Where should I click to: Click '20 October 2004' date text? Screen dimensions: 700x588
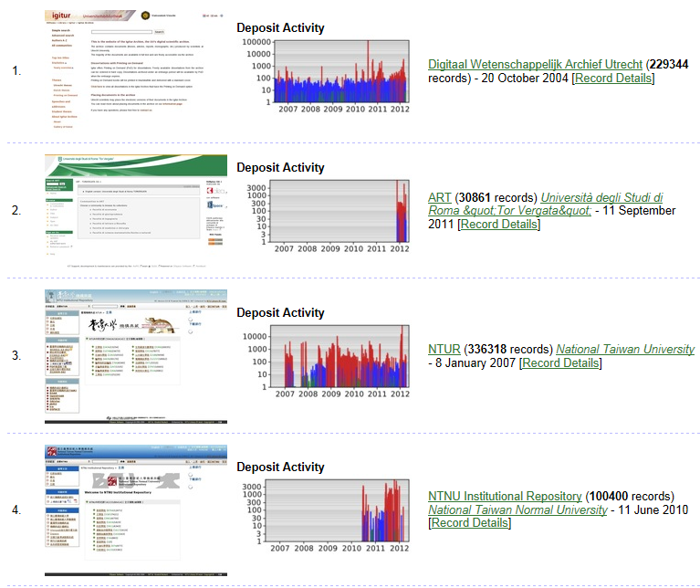pos(525,79)
